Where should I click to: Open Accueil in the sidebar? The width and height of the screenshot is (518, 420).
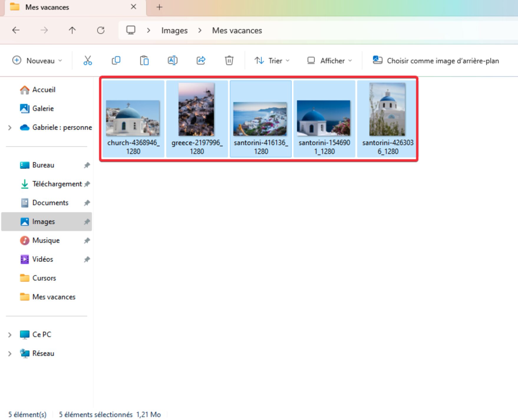47,90
